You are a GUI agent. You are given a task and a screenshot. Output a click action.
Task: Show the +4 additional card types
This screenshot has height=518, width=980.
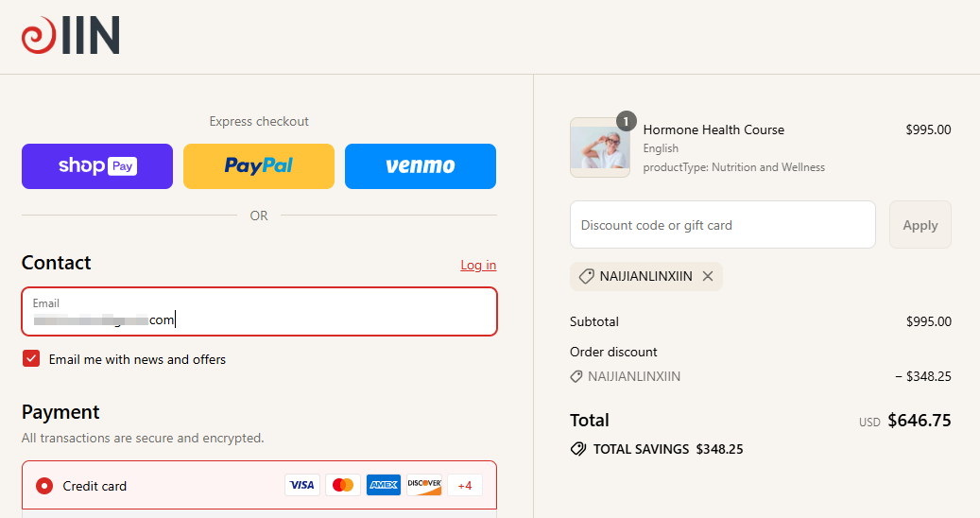click(x=465, y=485)
